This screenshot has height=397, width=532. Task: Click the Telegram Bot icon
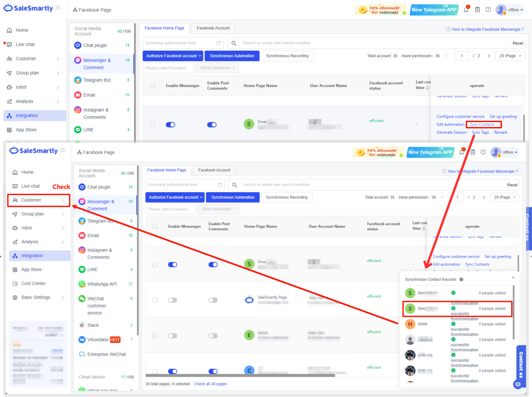82,221
